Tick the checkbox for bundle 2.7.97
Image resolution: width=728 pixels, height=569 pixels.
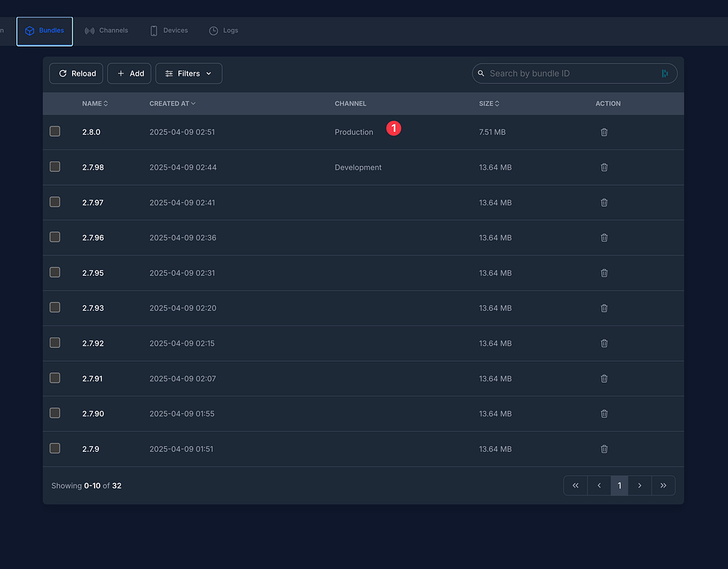click(x=55, y=202)
